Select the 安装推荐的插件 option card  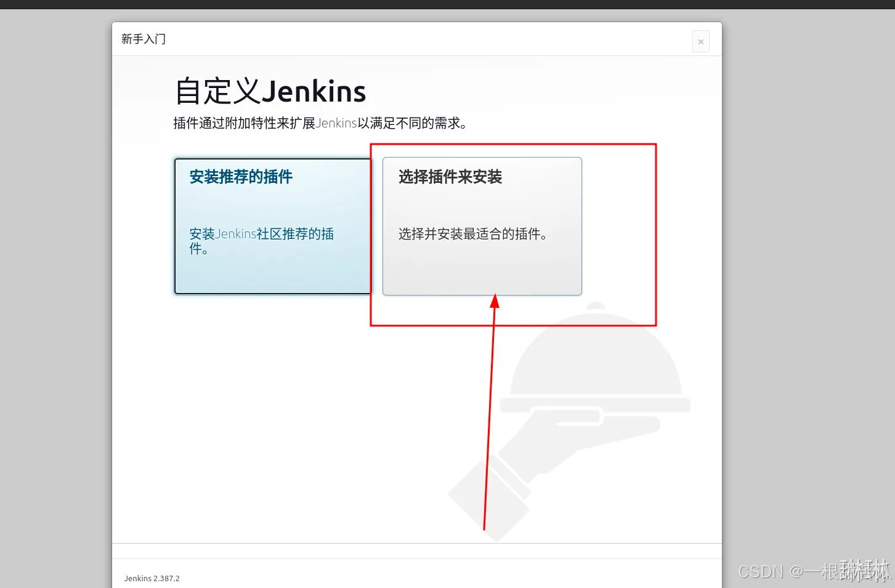click(273, 226)
